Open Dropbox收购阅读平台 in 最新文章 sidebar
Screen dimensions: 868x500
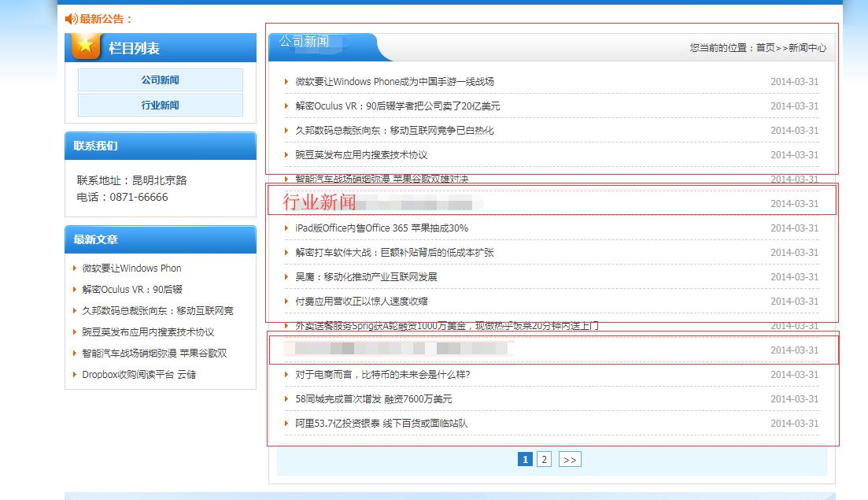[139, 375]
